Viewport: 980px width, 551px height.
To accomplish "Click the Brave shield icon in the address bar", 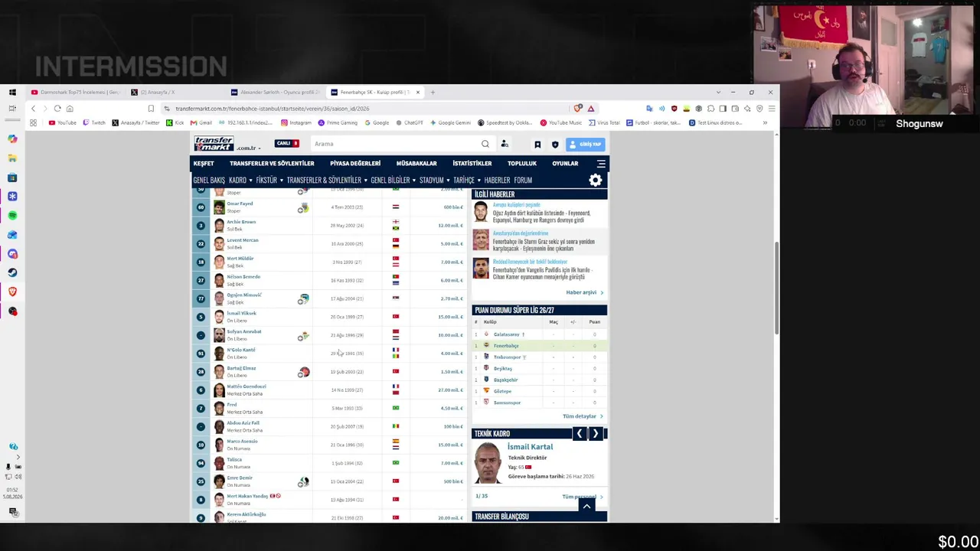I will click(x=578, y=109).
